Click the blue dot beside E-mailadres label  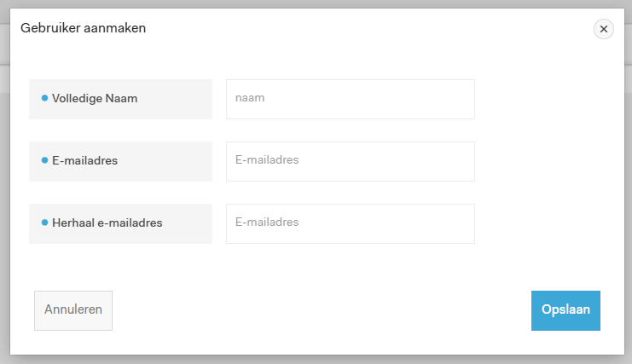coord(44,160)
